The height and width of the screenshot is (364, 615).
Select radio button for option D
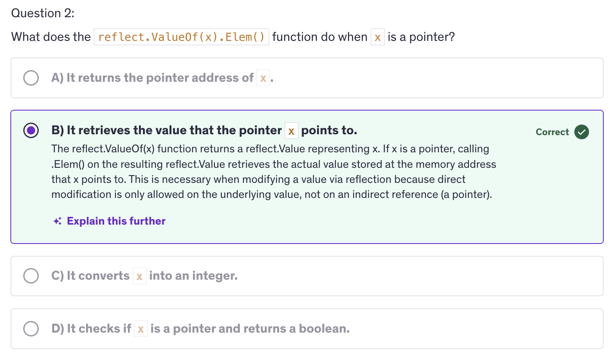[x=31, y=329]
